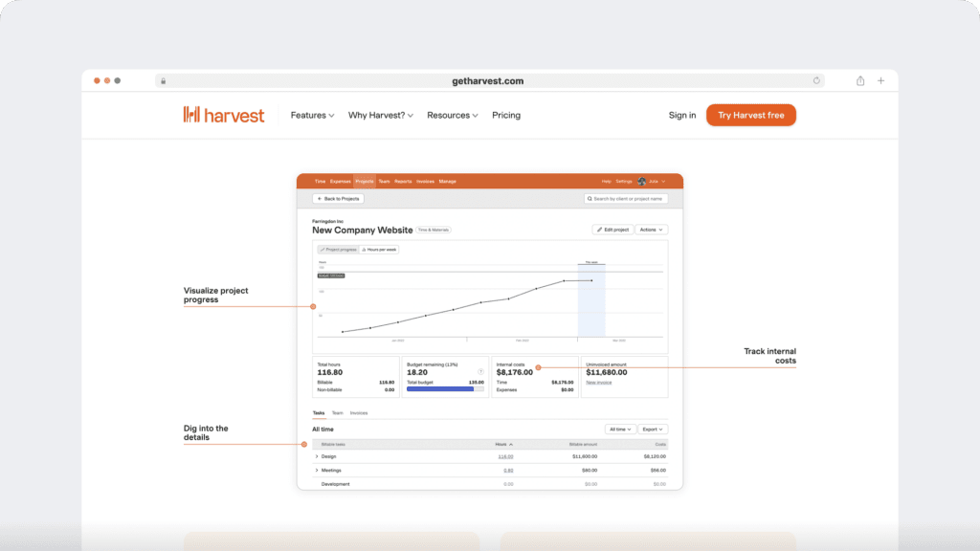Follow the New invoice link
The image size is (980, 551).
[599, 383]
